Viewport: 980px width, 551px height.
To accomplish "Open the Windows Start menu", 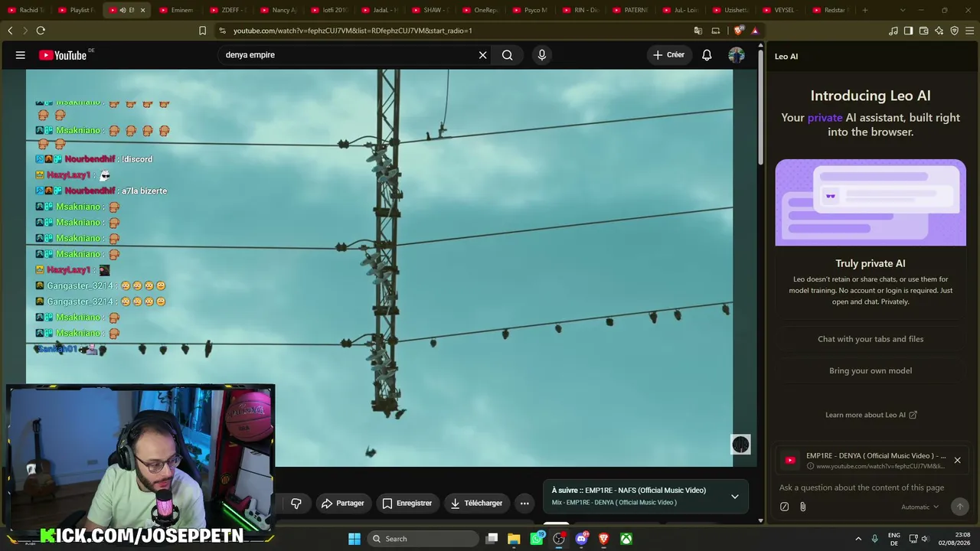I will point(354,539).
